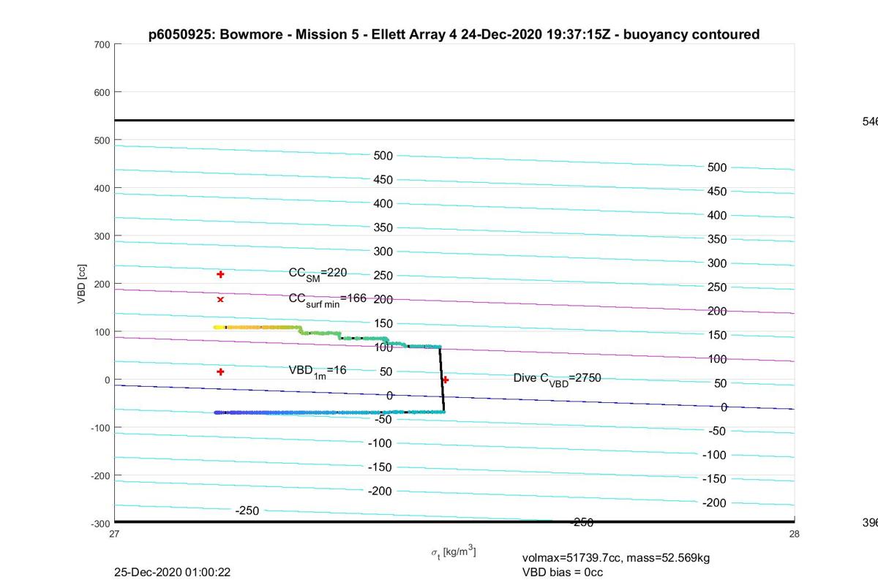Click the thick black line near VBD 546
Viewport: 878px width, 588px height.
pos(454,120)
